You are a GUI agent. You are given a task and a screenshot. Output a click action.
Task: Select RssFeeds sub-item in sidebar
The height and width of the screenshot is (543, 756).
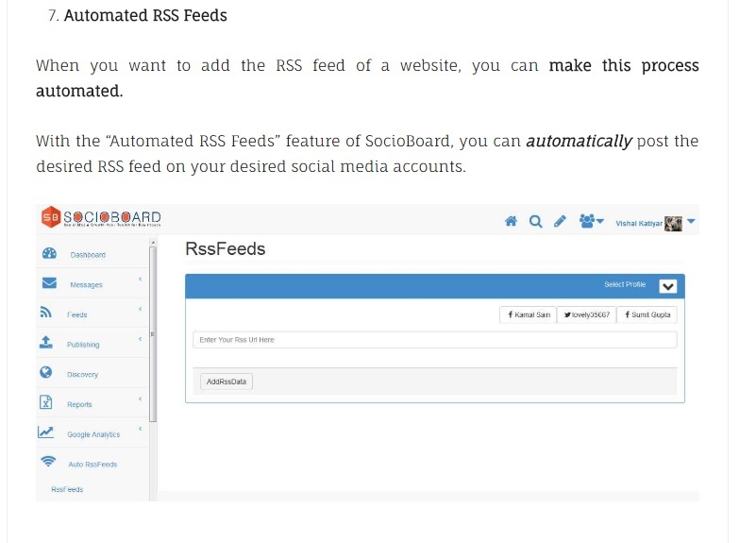tap(67, 489)
